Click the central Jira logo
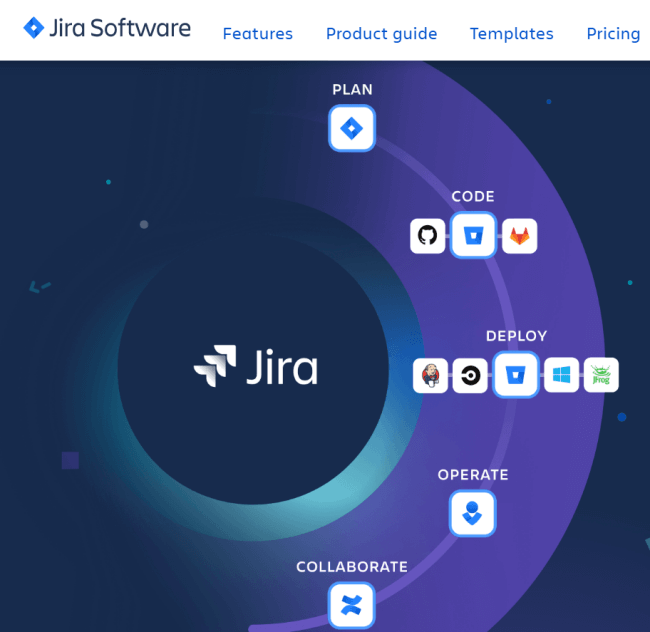The width and height of the screenshot is (650, 632). tap(256, 366)
